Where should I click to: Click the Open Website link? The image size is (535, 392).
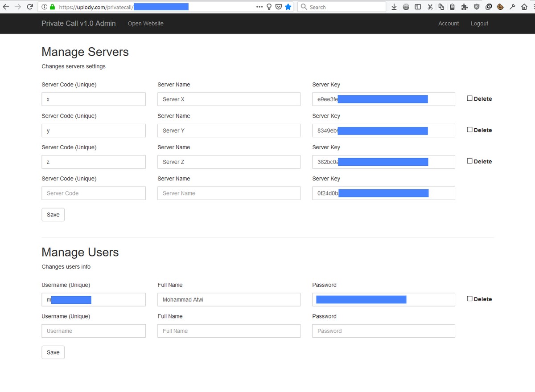[x=145, y=24]
